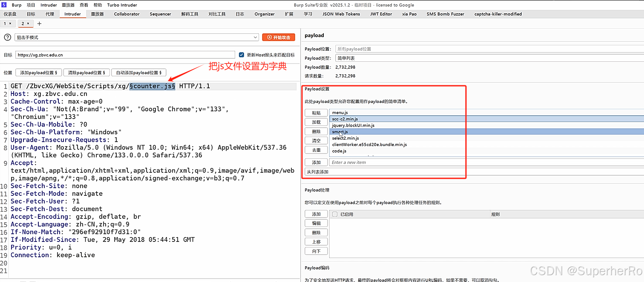This screenshot has height=282, width=644.
Task: Switch to the Collaborator tab
Action: point(126,14)
